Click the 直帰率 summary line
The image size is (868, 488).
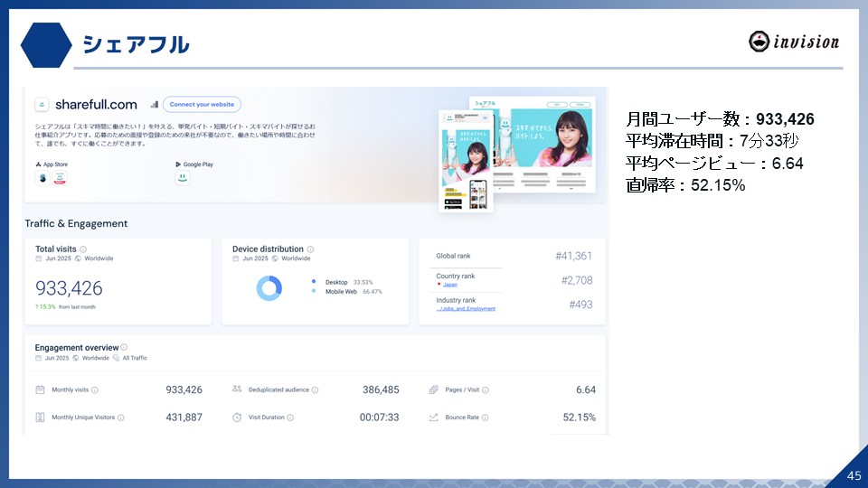(x=686, y=184)
